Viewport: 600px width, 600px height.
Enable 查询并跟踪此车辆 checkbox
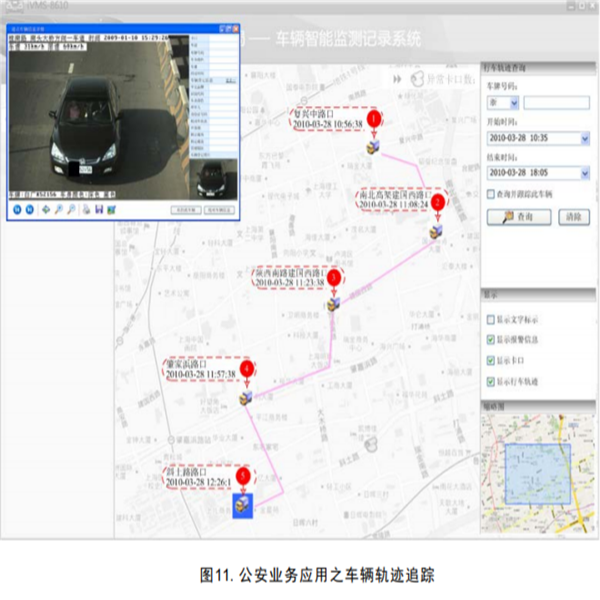(492, 193)
